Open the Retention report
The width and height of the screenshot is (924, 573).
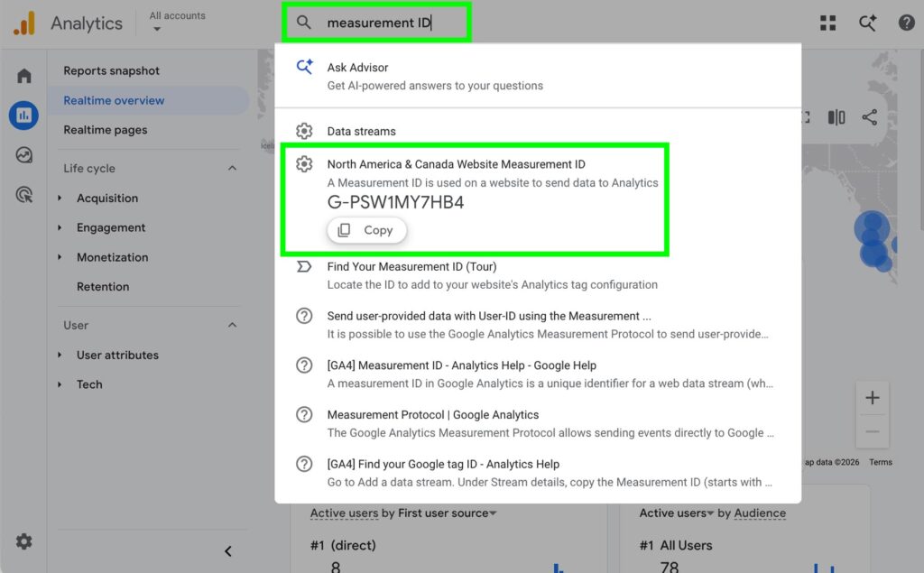pyautogui.click(x=103, y=287)
